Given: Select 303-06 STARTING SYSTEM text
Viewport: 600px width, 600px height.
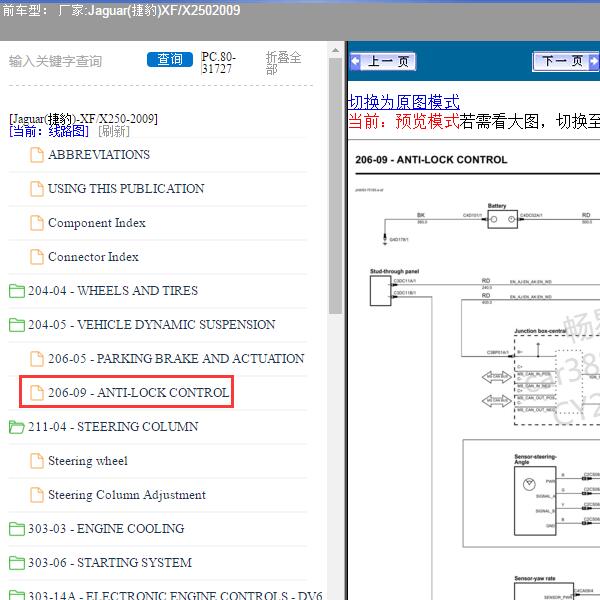Looking at the screenshot, I should click(x=110, y=563).
